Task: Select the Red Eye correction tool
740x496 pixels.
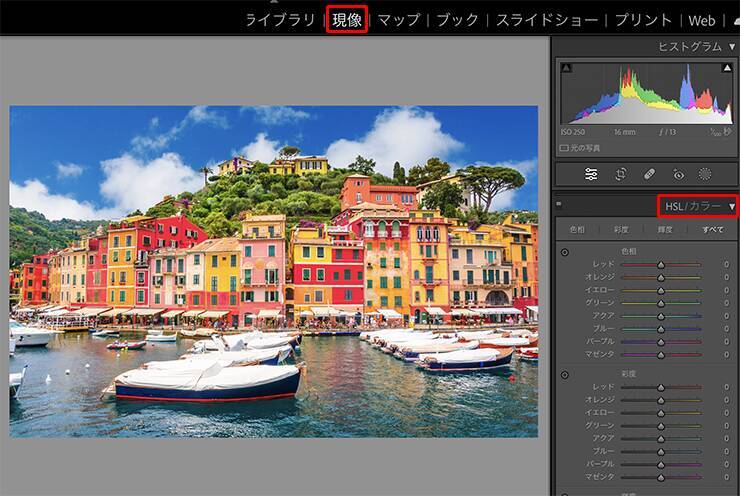Action: click(x=679, y=174)
